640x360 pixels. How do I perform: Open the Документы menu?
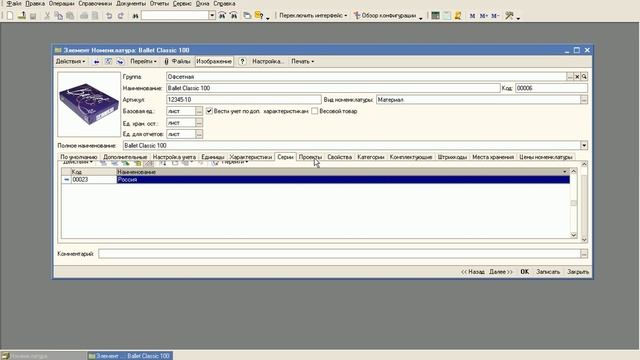(131, 4)
